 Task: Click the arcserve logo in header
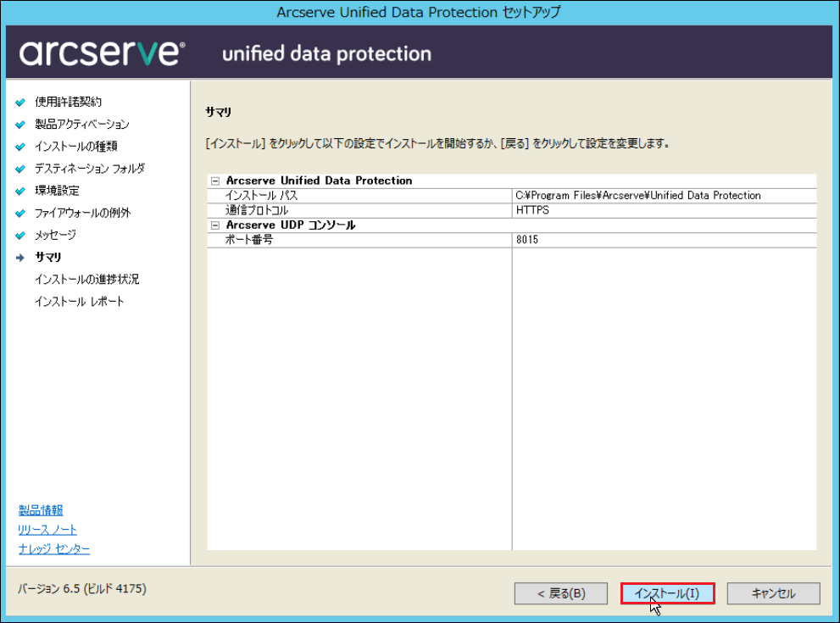point(102,53)
